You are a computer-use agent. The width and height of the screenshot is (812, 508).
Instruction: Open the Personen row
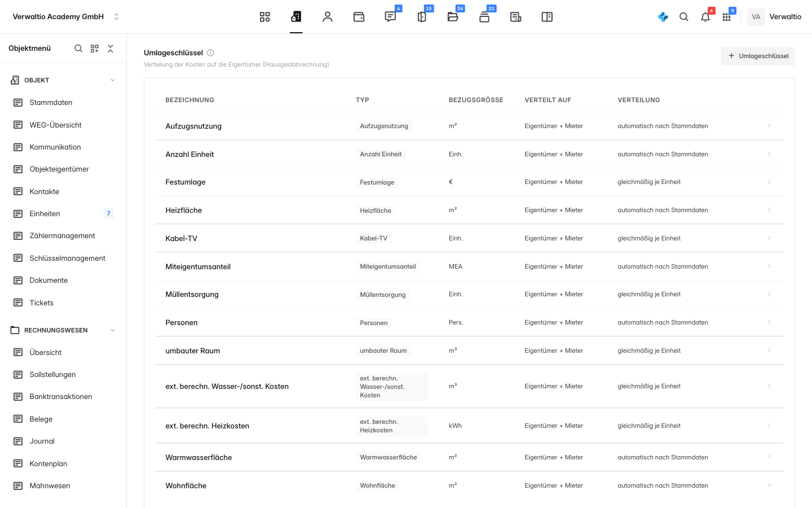469,322
